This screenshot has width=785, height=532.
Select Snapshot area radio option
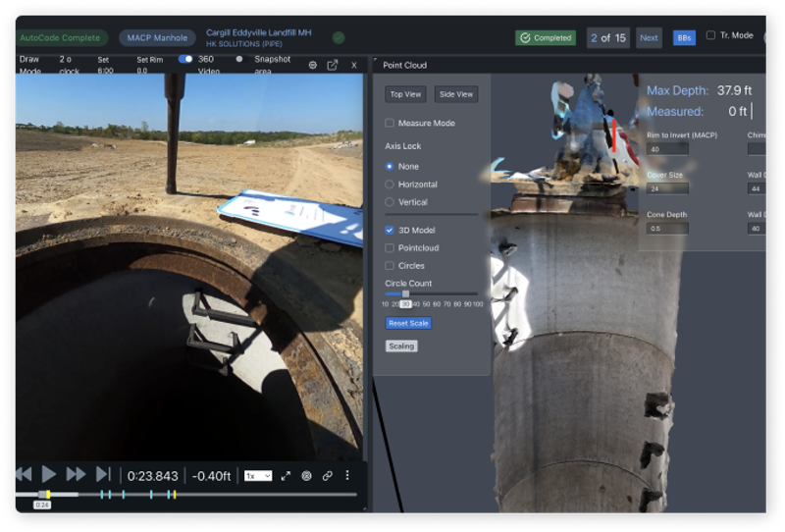click(239, 59)
